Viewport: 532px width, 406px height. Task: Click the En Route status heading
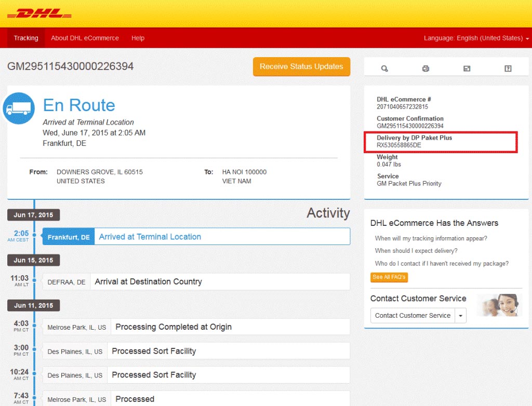point(79,105)
